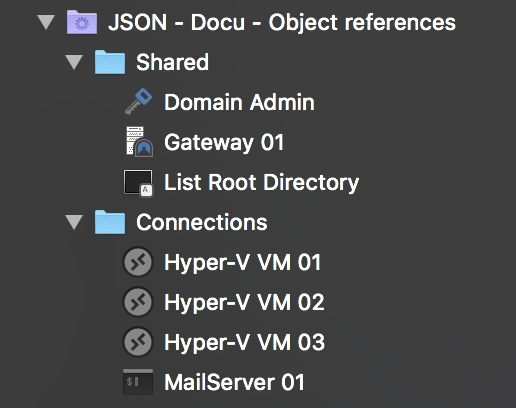Click the Hyper-V VM 03 remote desktop icon
Image resolution: width=516 pixels, height=408 pixels.
tap(138, 342)
